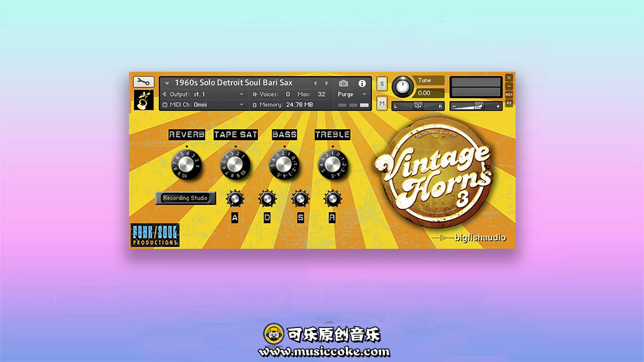Open the Output st. 1 dropdown
Screen dimensions: 644x362
[x=203, y=94]
